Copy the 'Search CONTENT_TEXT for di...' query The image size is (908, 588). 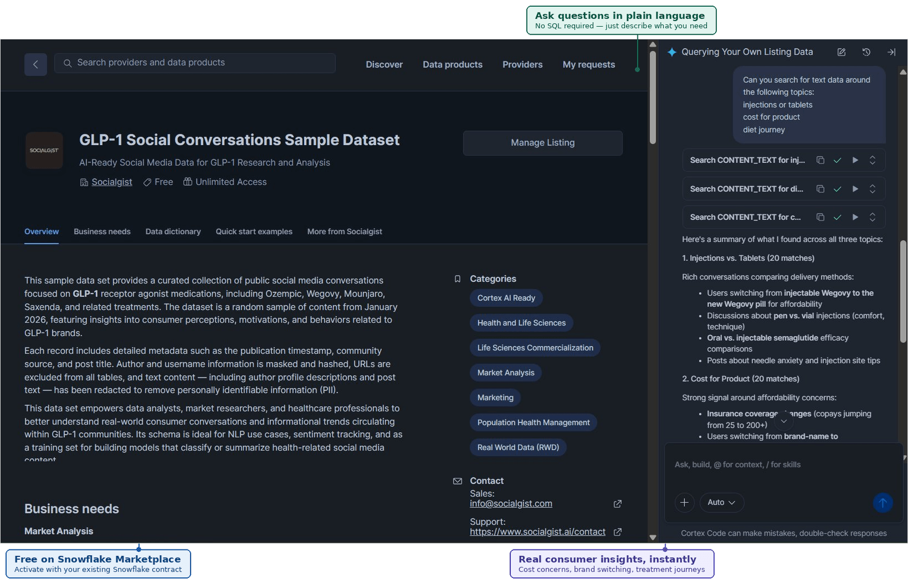[x=820, y=189]
